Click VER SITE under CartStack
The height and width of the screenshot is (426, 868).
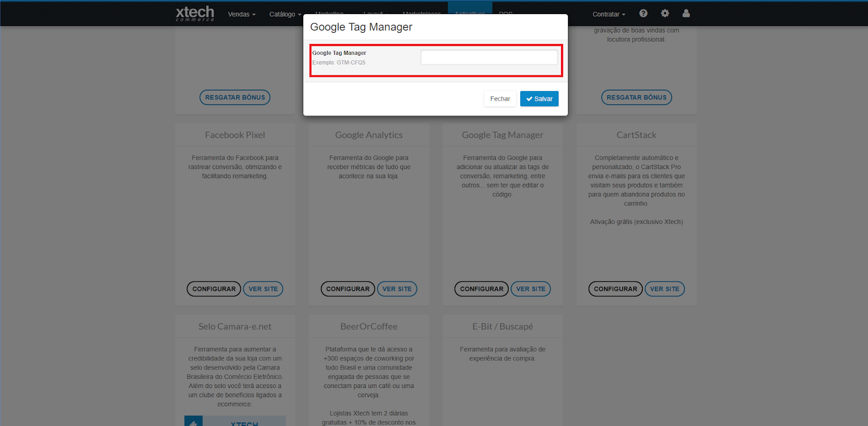point(665,289)
